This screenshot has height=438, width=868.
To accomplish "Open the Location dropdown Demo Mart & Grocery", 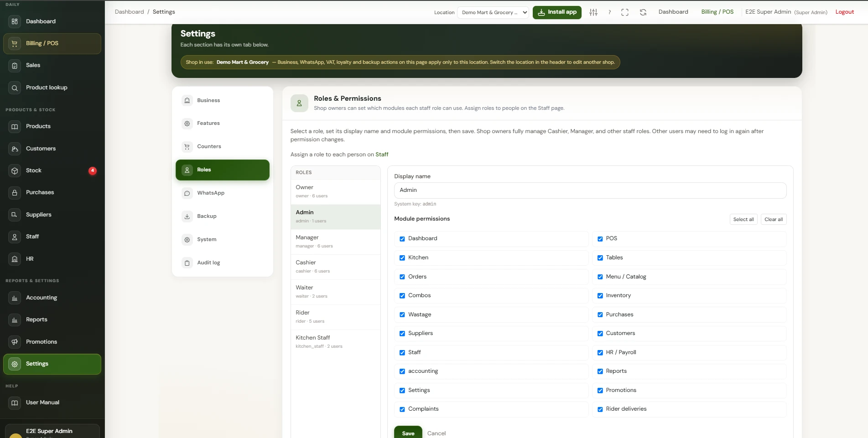I will [493, 12].
